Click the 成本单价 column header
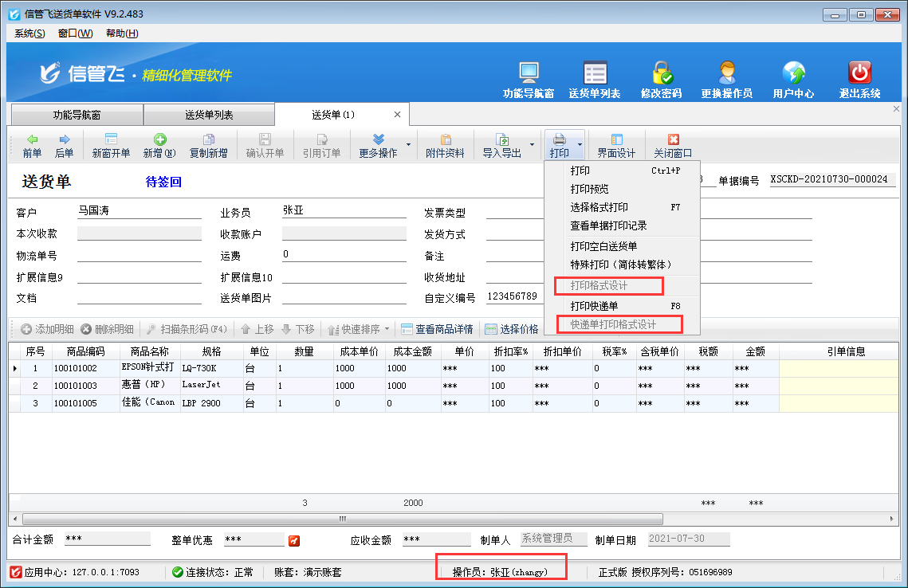Viewport: 908px width, 588px height. point(359,351)
